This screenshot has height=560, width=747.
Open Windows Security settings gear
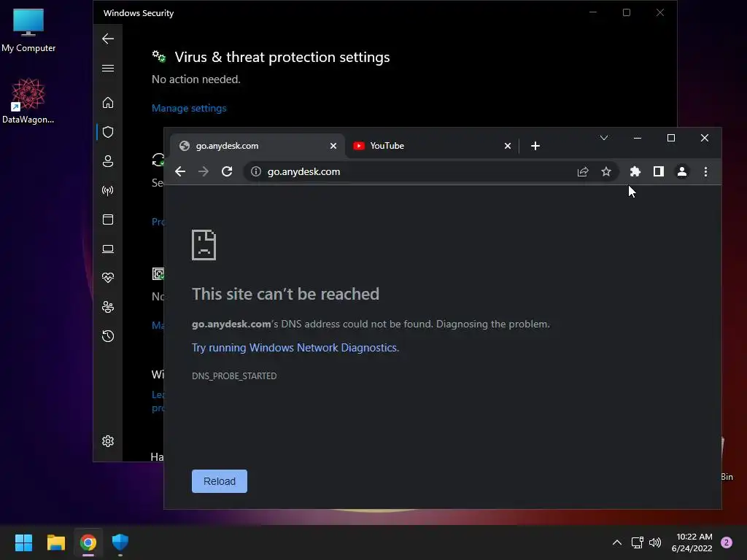(108, 441)
